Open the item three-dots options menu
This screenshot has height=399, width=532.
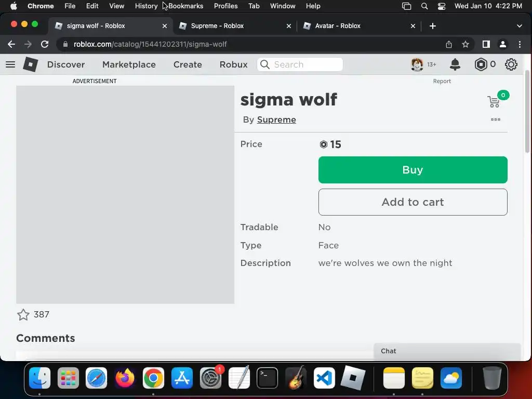[496, 119]
